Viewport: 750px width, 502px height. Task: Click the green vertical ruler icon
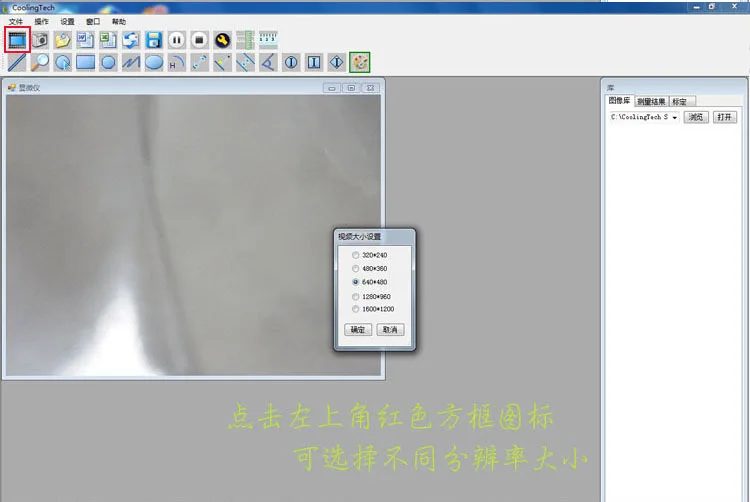[245, 40]
